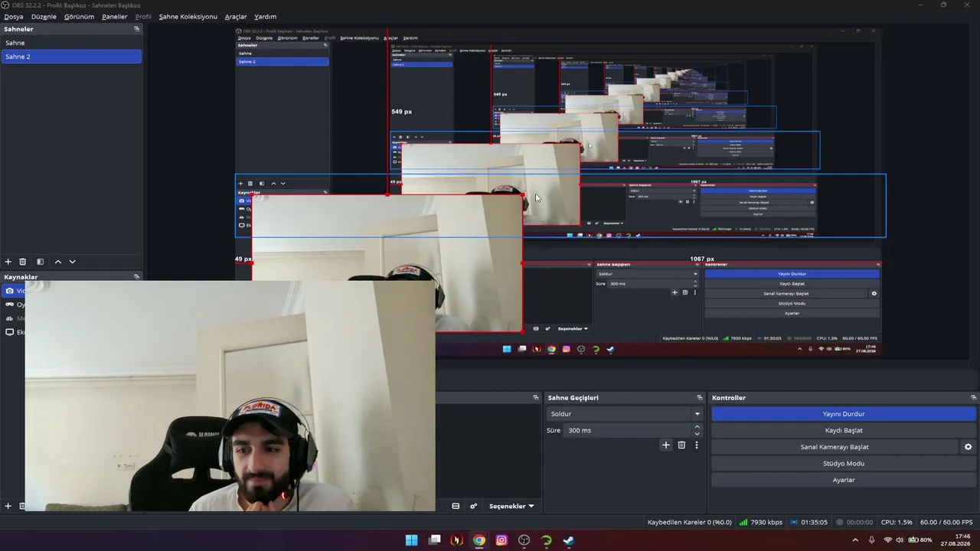Add a new scene with plus icon
The height and width of the screenshot is (551, 980).
pos(8,262)
